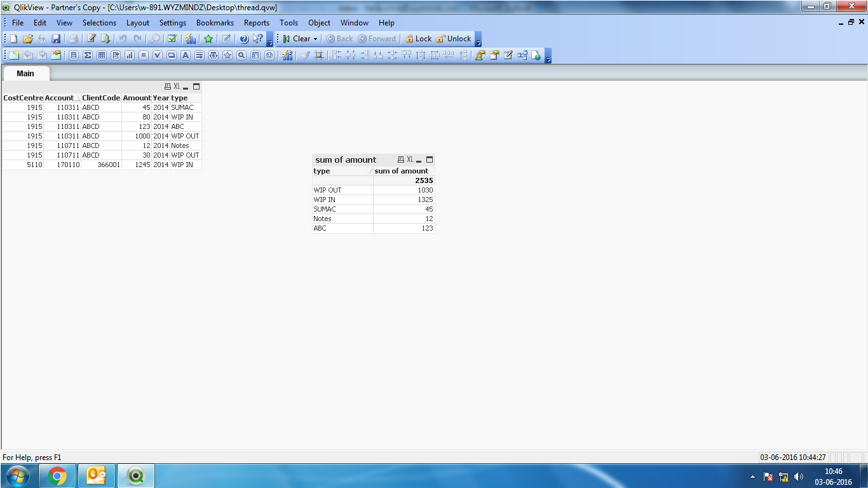The height and width of the screenshot is (488, 868).
Task: Click Send to Excel on sum of amount chart
Action: tap(410, 159)
